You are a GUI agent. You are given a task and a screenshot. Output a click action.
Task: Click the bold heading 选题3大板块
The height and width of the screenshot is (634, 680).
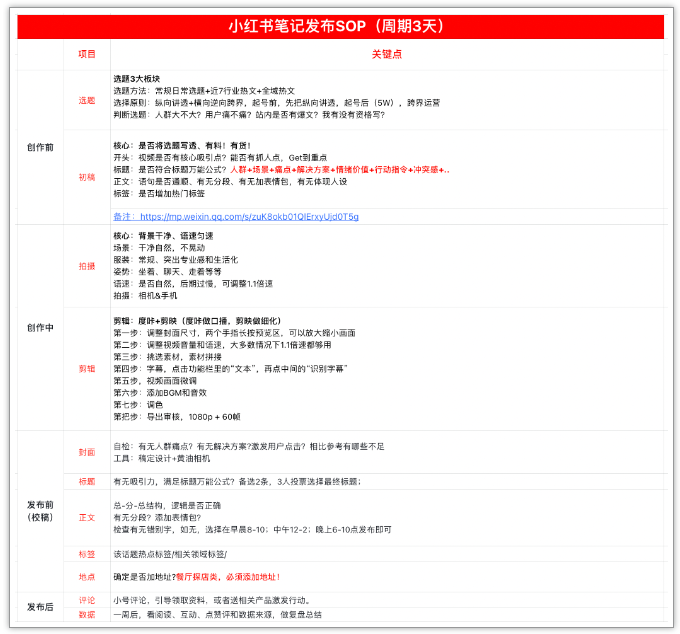click(x=137, y=78)
